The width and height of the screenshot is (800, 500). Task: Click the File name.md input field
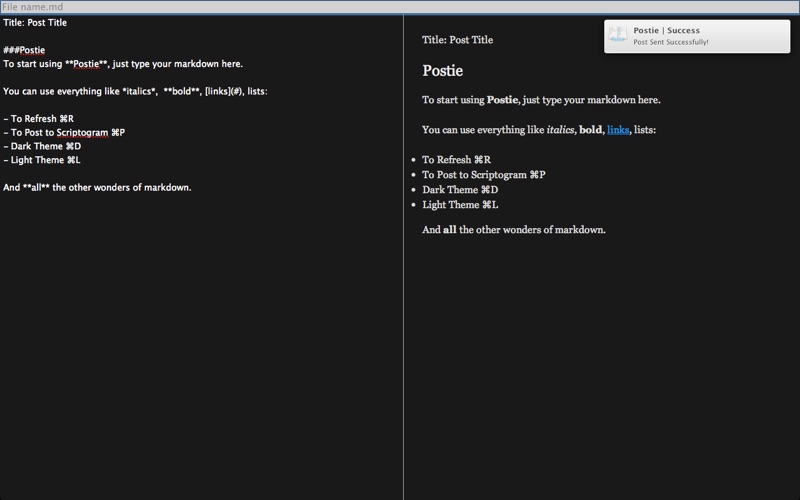pos(400,7)
